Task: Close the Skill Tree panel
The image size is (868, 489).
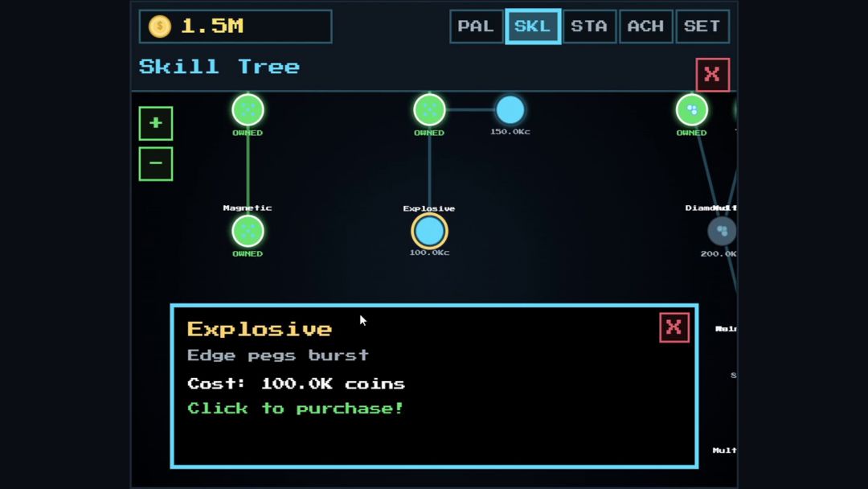Action: pyautogui.click(x=712, y=74)
